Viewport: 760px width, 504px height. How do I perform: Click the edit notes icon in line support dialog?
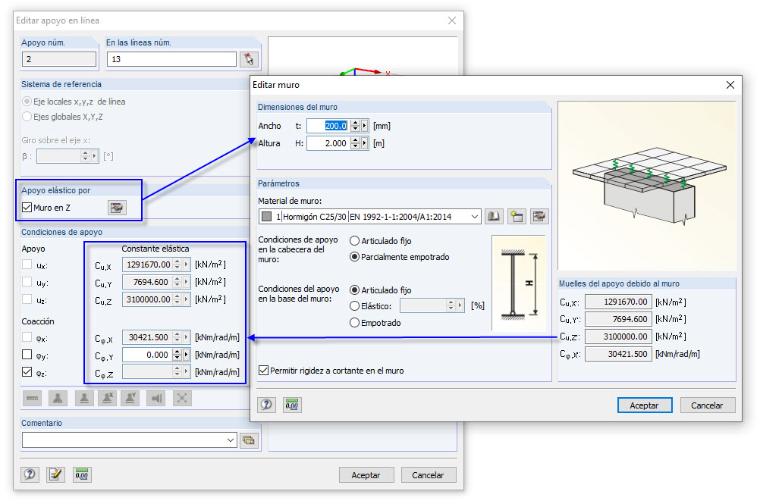(55, 474)
